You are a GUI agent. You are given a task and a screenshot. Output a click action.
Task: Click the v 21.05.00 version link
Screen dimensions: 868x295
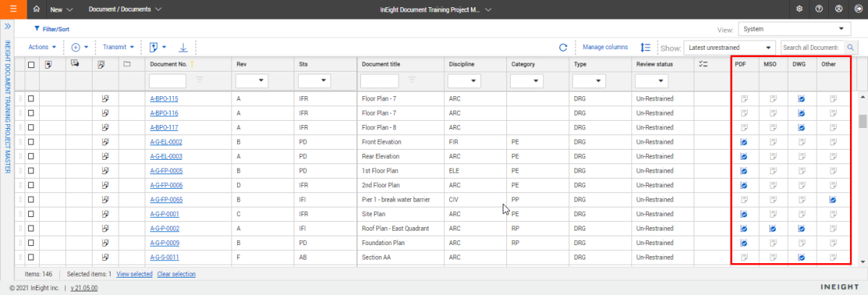(x=85, y=288)
